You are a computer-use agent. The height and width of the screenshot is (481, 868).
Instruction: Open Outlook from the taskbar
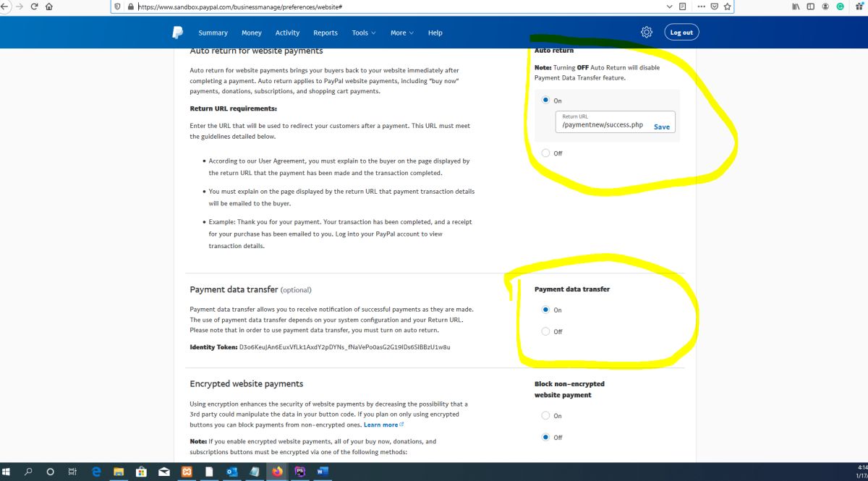click(x=231, y=472)
